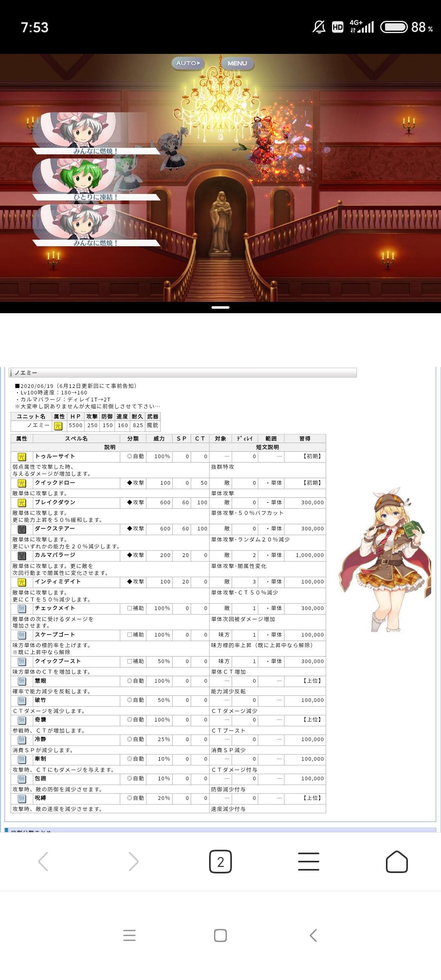Tap the first gray-haired maid dialogue portrait
This screenshot has width=441, height=980.
point(78,131)
